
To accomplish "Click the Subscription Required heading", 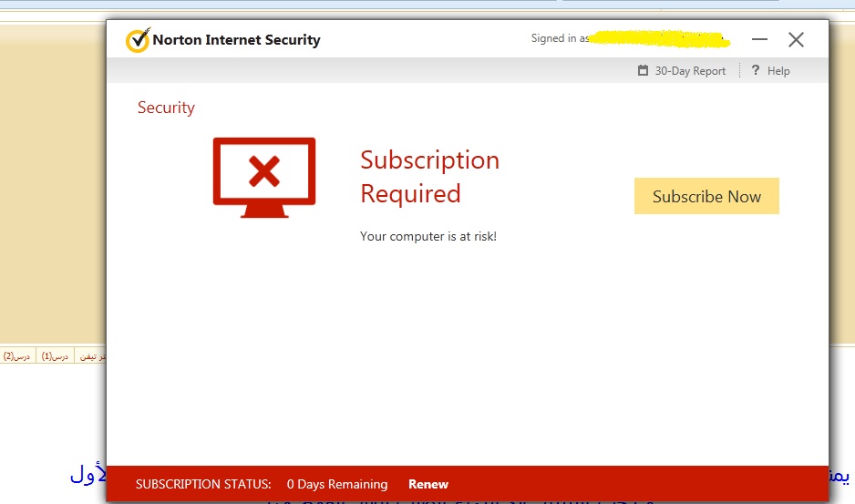I will 429,177.
